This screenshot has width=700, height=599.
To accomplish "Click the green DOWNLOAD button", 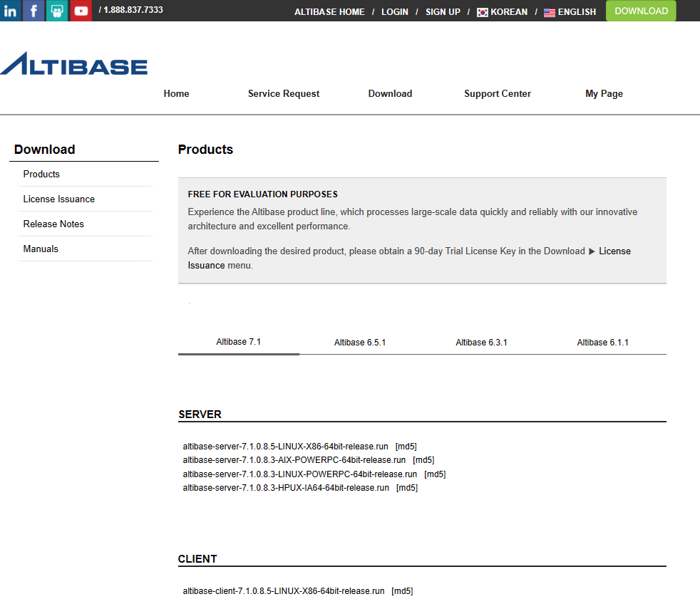I will [641, 11].
